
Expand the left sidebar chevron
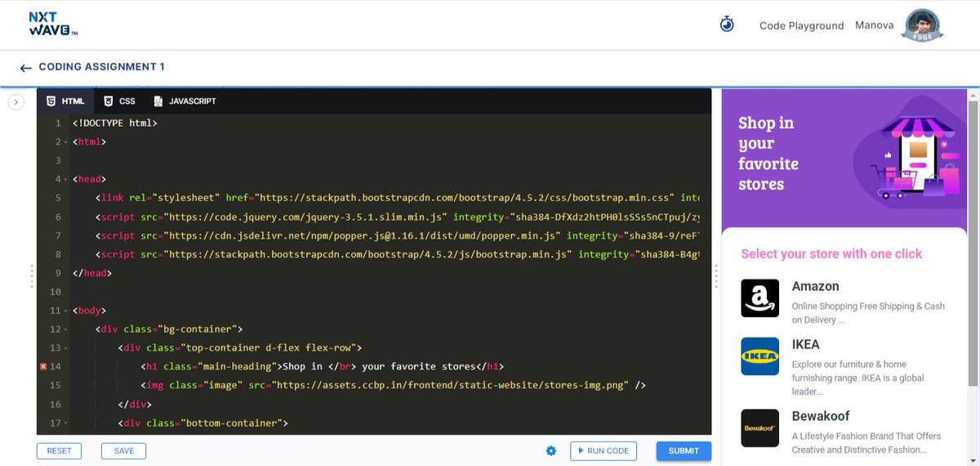pyautogui.click(x=16, y=101)
